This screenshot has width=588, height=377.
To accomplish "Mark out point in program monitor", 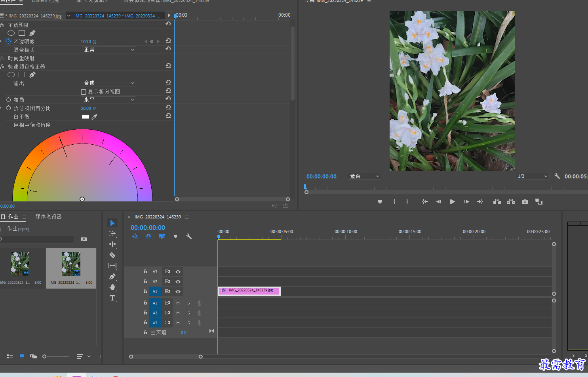I will coord(407,202).
